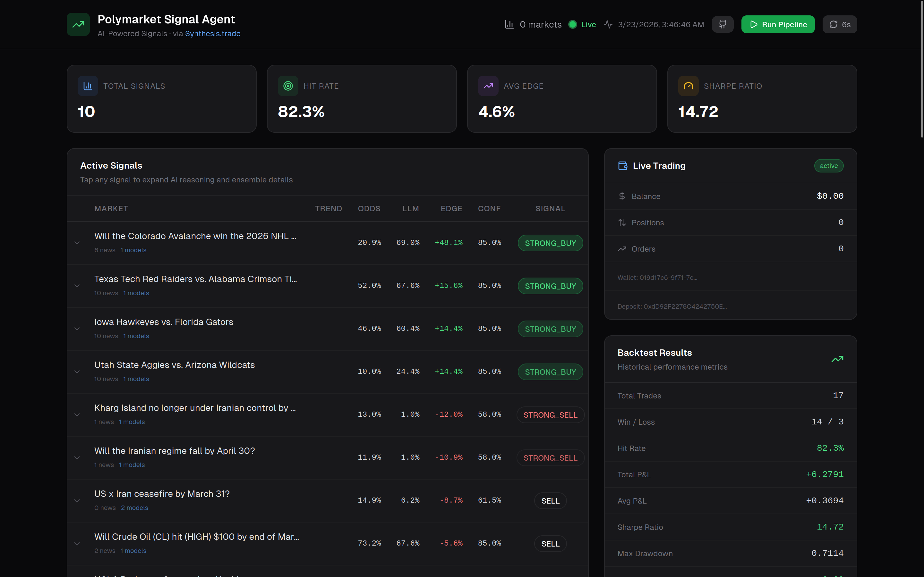Click the GitHub icon button in header
The image size is (924, 577).
pos(723,24)
